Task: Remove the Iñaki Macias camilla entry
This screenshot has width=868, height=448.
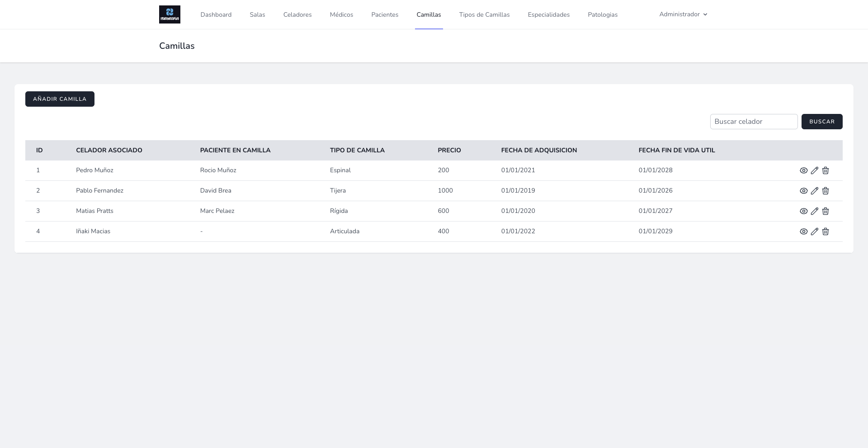Action: pyautogui.click(x=825, y=231)
